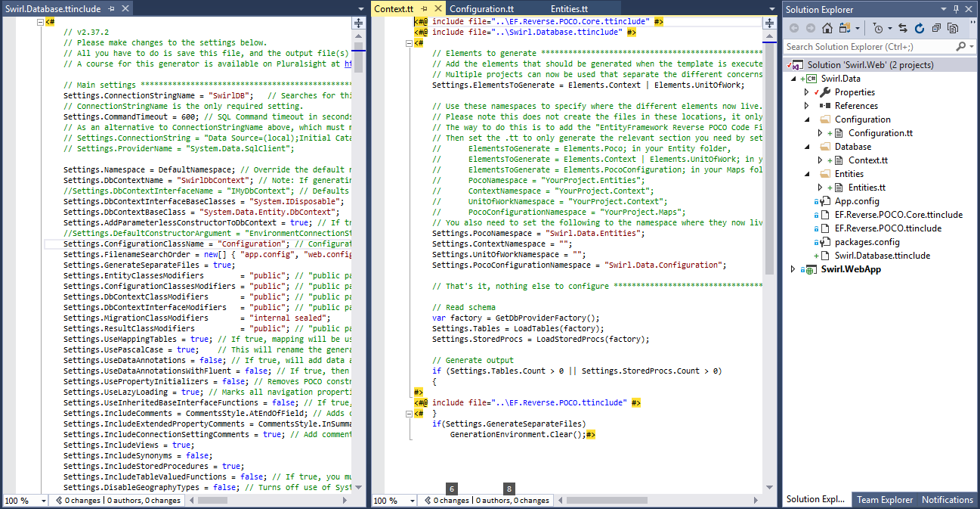Click the Back navigation arrow in Solution Explorer
This screenshot has height=509, width=980.
[795, 28]
